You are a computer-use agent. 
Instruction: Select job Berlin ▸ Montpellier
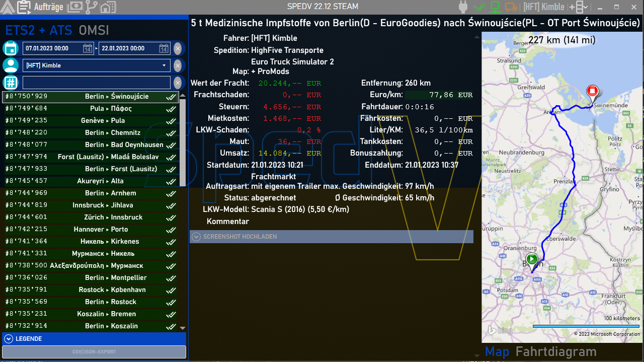pos(91,278)
